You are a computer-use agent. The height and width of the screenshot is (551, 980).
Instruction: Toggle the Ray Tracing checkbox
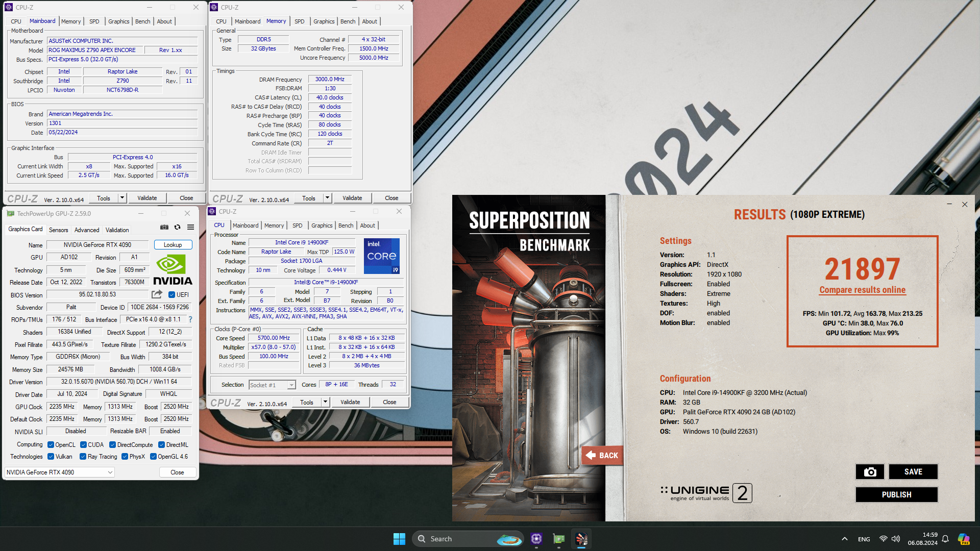[x=83, y=456]
